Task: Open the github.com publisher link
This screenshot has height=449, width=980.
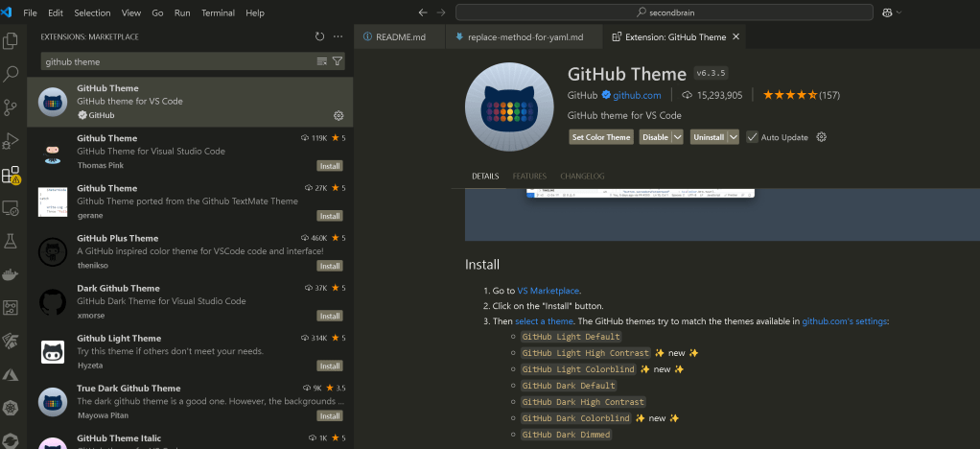Action: (637, 95)
